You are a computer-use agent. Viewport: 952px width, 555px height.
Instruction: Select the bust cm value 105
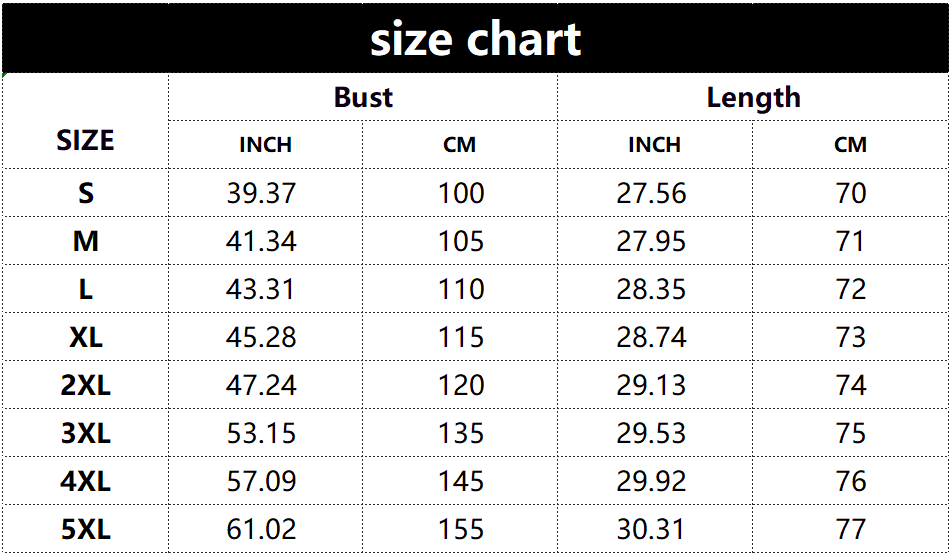(x=461, y=241)
